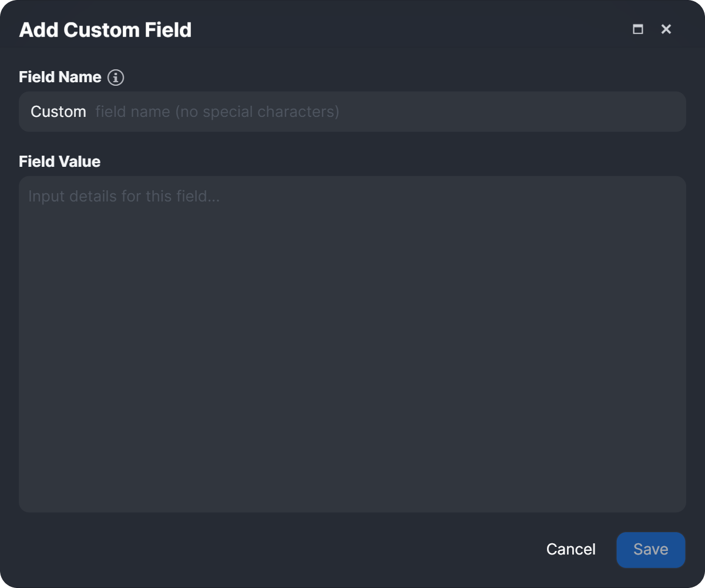Place cursor in the large details box
Viewport: 705px width, 588px height.
(x=352, y=352)
